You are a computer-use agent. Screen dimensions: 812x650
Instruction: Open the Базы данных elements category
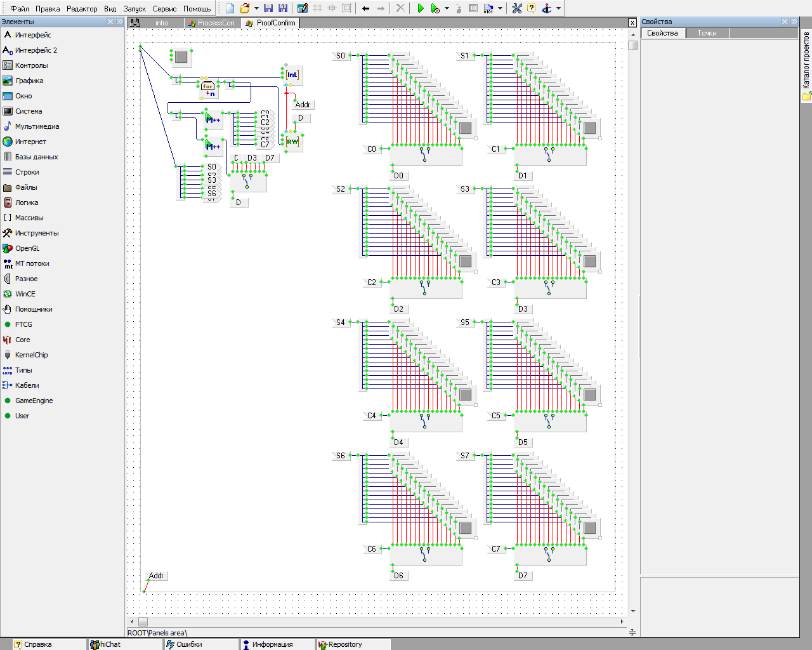tap(36, 157)
